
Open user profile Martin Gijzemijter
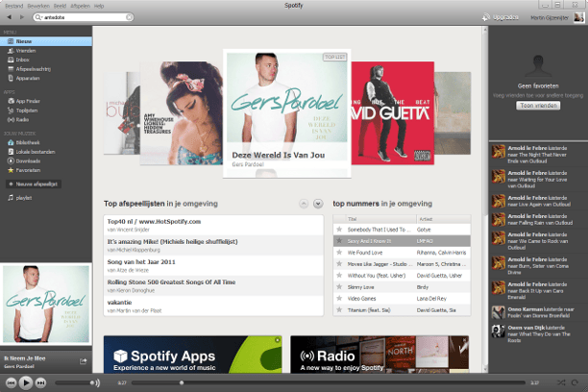550,17
